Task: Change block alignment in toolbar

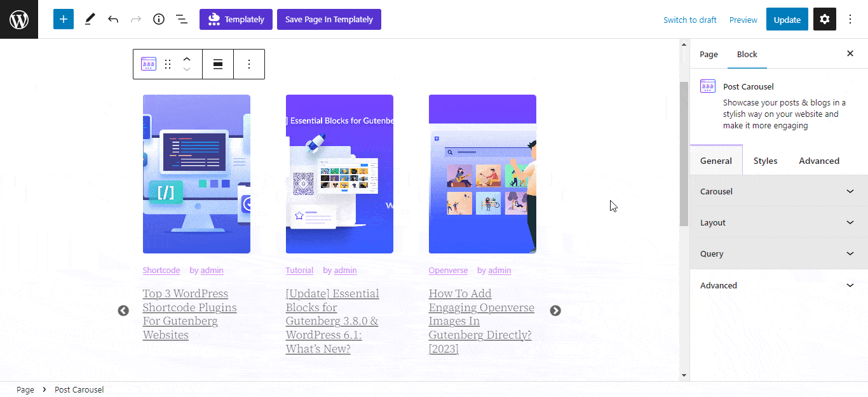Action: pyautogui.click(x=218, y=64)
